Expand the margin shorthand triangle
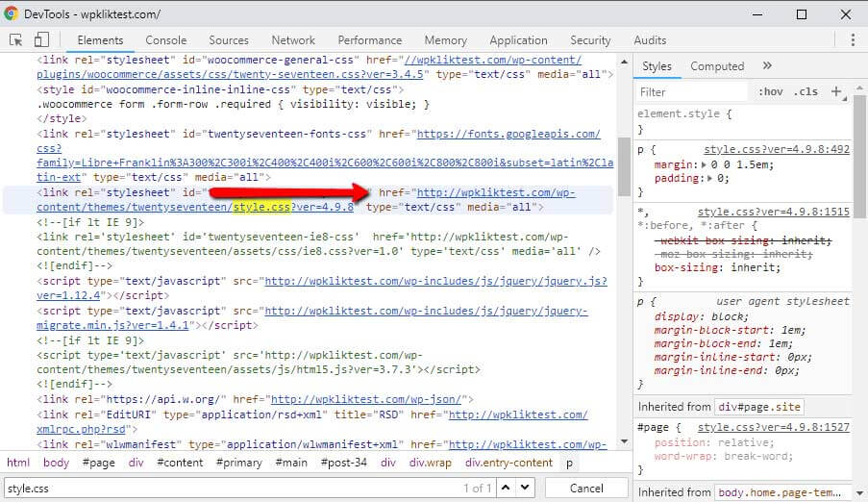This screenshot has width=868, height=502. tap(704, 164)
